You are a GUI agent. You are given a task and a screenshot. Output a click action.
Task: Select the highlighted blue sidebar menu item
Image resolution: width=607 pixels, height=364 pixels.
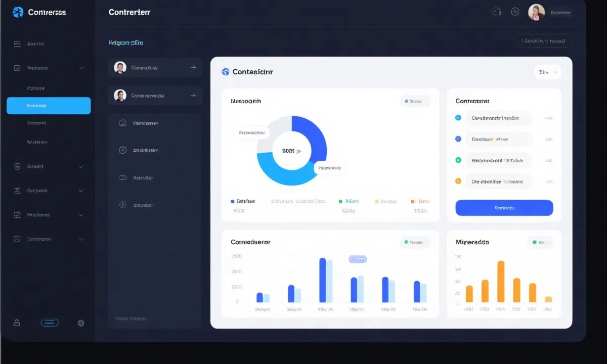49,106
